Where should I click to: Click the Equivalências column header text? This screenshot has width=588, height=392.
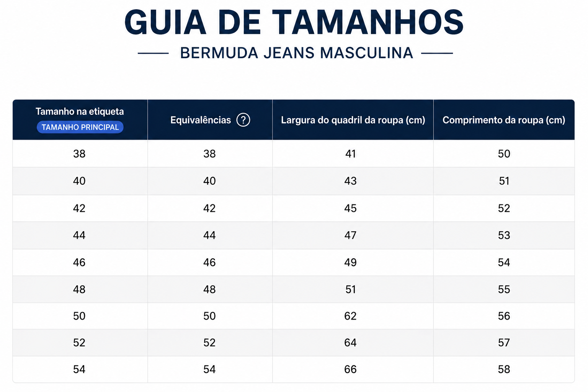click(x=201, y=120)
